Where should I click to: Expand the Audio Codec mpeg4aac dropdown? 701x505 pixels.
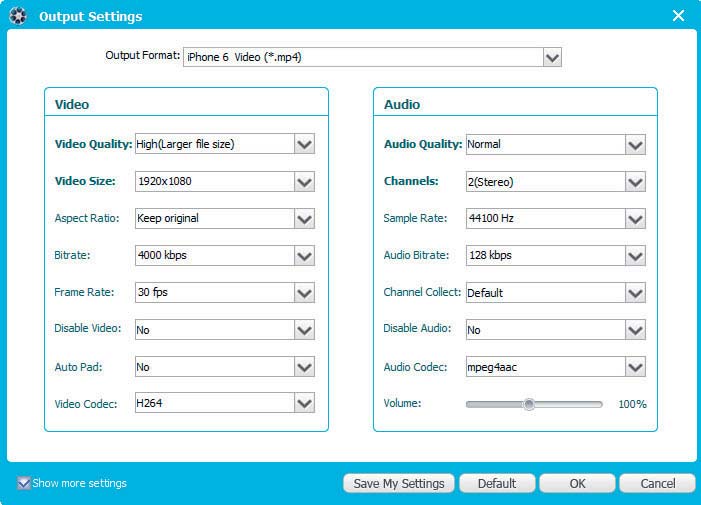[x=635, y=367]
